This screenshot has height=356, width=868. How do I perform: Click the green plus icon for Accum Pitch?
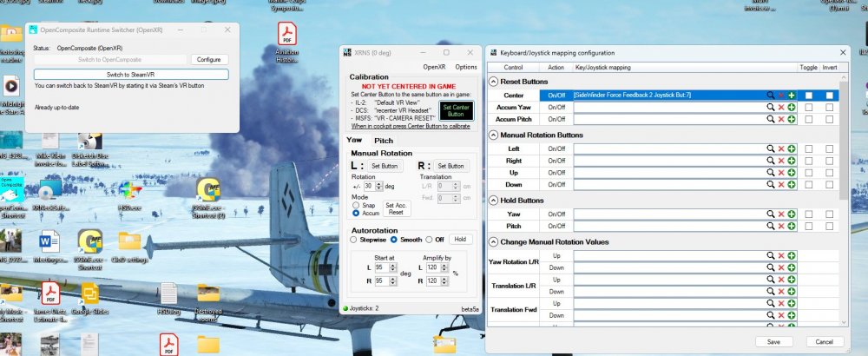point(792,119)
